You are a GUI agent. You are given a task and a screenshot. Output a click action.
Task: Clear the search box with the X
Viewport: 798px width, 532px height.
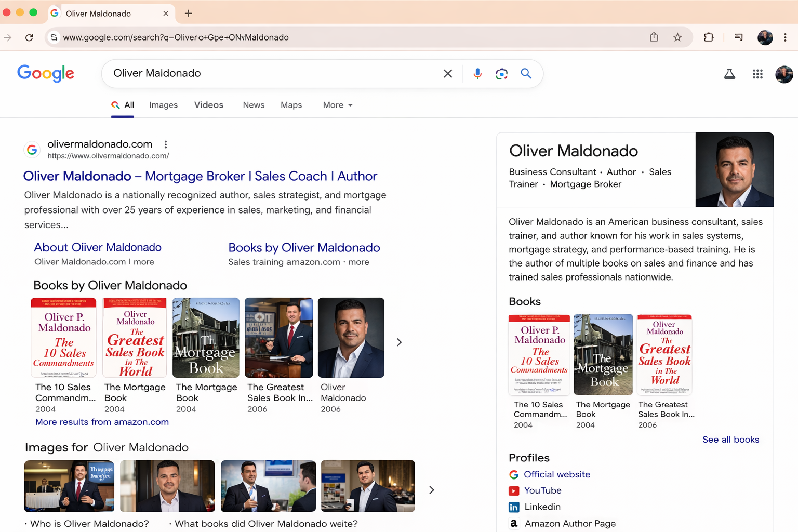pos(448,74)
